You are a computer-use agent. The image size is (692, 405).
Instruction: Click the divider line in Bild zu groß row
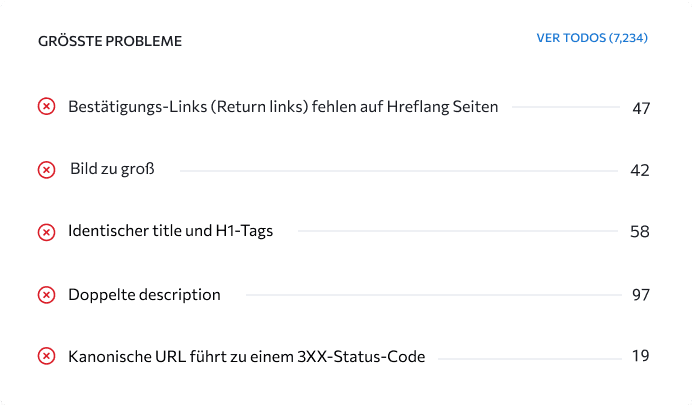(x=399, y=171)
